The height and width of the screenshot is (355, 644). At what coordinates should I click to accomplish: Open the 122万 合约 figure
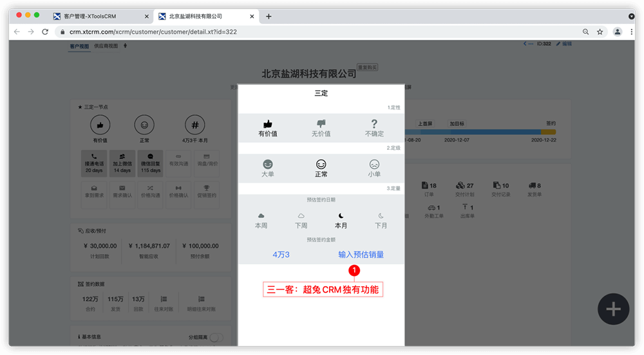pos(90,304)
